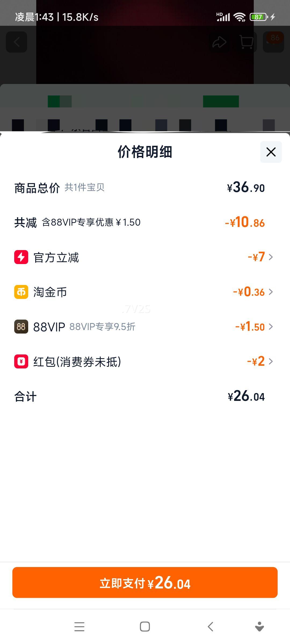Tap the back arrow at top left
The height and width of the screenshot is (644, 290).
pos(17,42)
